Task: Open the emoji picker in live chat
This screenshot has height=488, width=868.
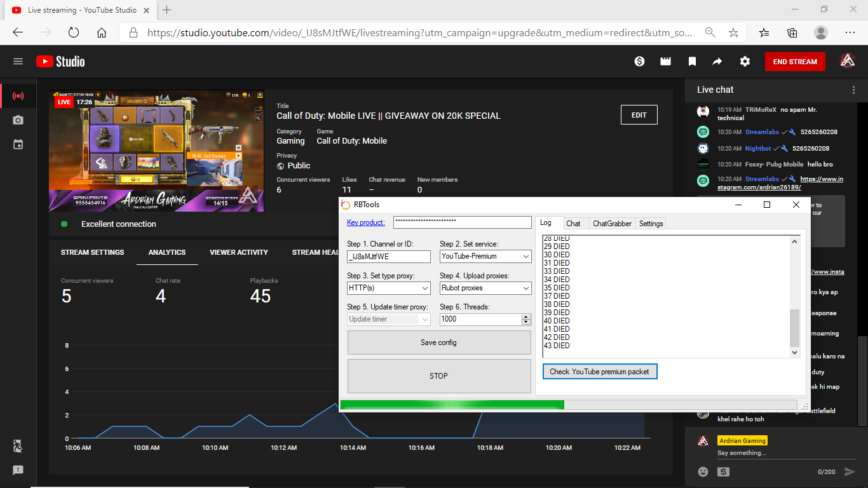Action: 703,471
